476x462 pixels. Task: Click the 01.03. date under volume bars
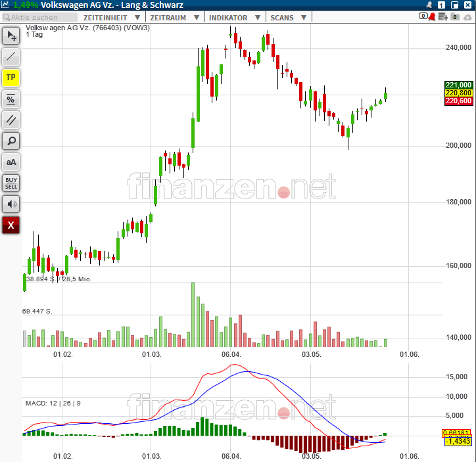pos(151,354)
